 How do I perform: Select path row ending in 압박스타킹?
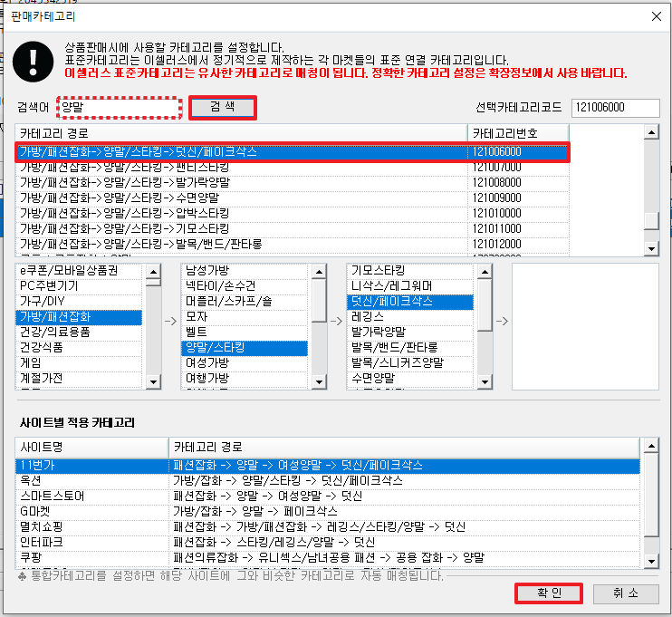pos(293,214)
